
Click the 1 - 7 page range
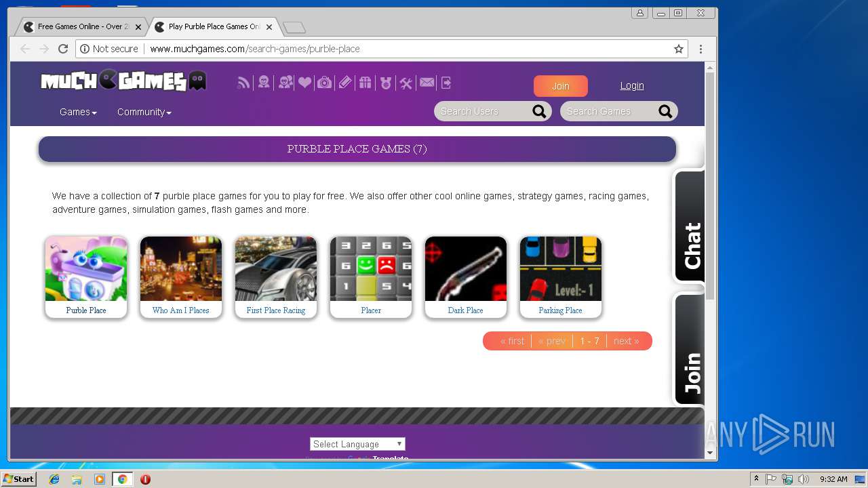pyautogui.click(x=589, y=341)
